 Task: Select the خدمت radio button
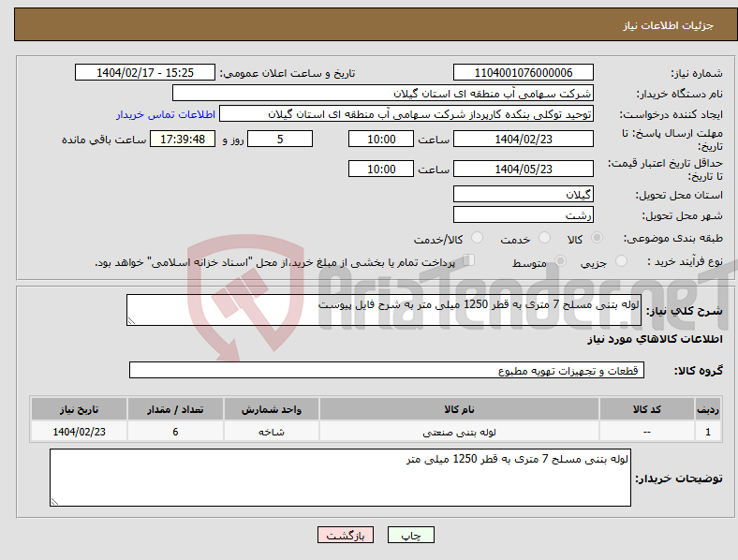pyautogui.click(x=544, y=238)
